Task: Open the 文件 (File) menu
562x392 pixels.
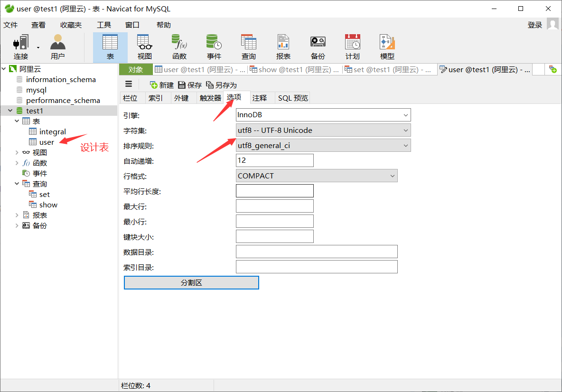Action: [x=10, y=25]
